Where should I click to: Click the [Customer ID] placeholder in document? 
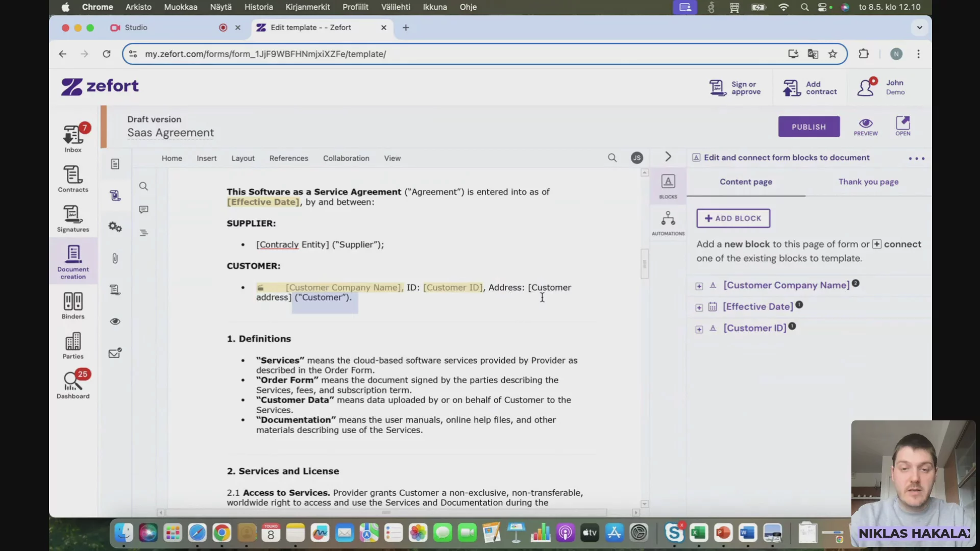coord(453,288)
